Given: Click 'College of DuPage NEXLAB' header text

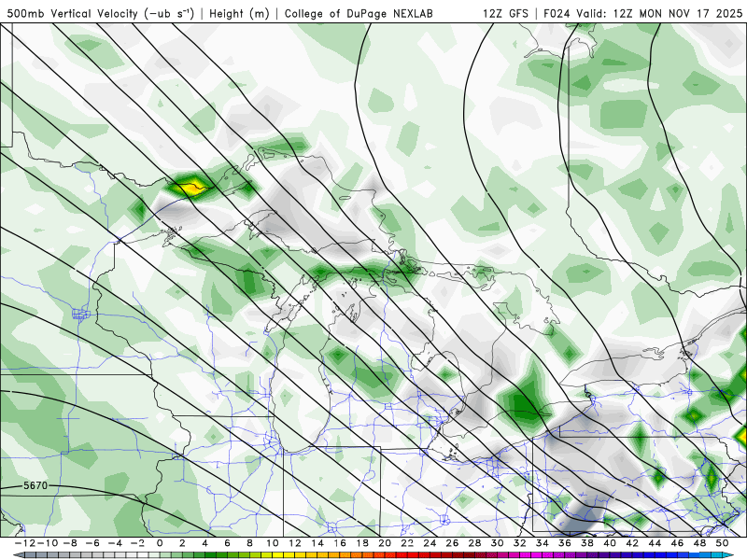Looking at the screenshot, I should 359,13.
